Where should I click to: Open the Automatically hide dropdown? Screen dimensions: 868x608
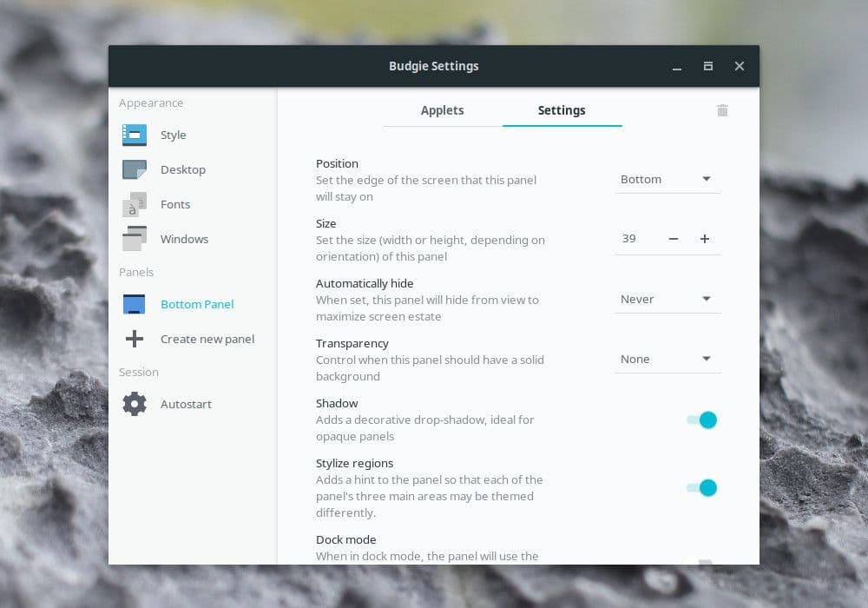point(667,300)
